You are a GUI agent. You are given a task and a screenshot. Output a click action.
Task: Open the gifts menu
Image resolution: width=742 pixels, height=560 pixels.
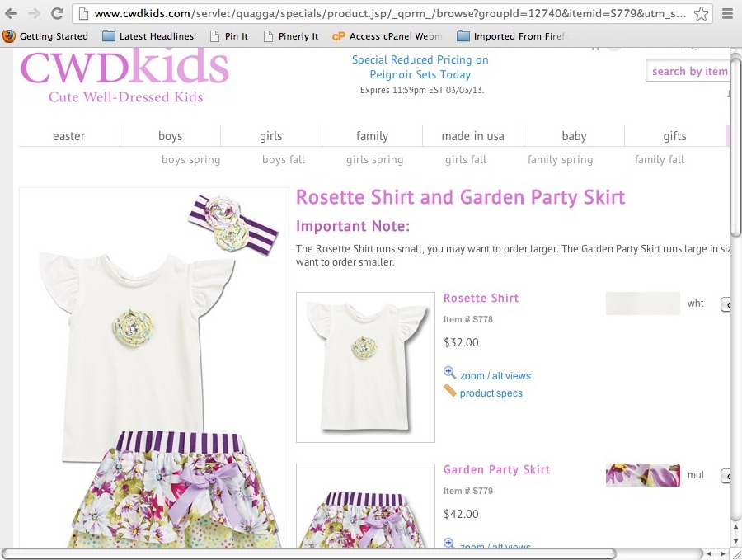pyautogui.click(x=674, y=136)
